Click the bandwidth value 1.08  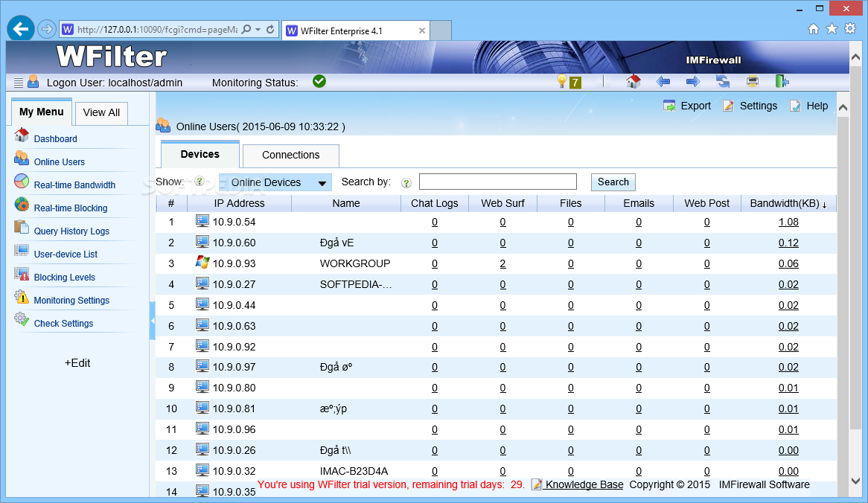[788, 222]
